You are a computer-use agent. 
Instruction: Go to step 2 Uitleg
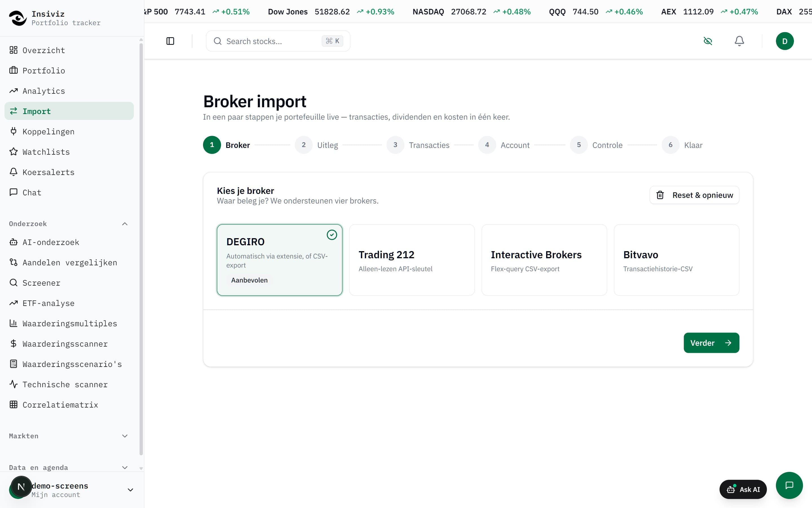click(316, 145)
